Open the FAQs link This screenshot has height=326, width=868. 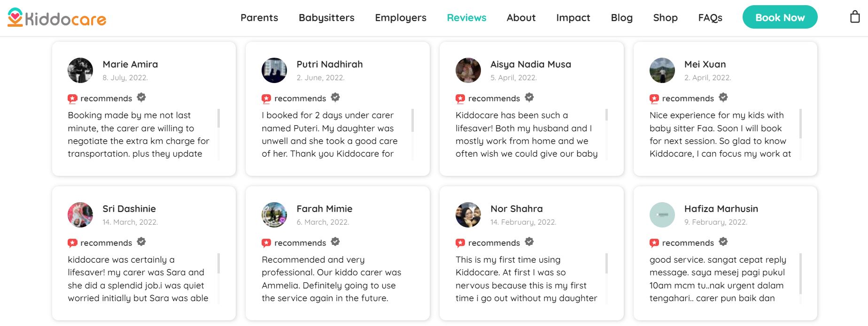[x=710, y=18]
